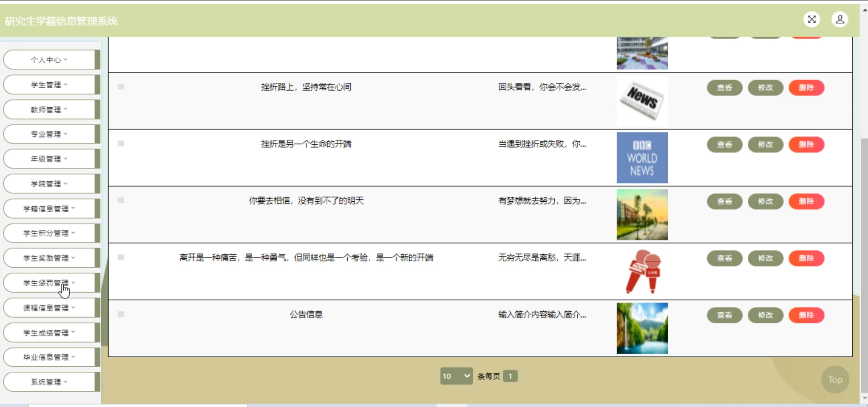
Task: Click 查看 for 公告信息 row
Action: (x=724, y=315)
